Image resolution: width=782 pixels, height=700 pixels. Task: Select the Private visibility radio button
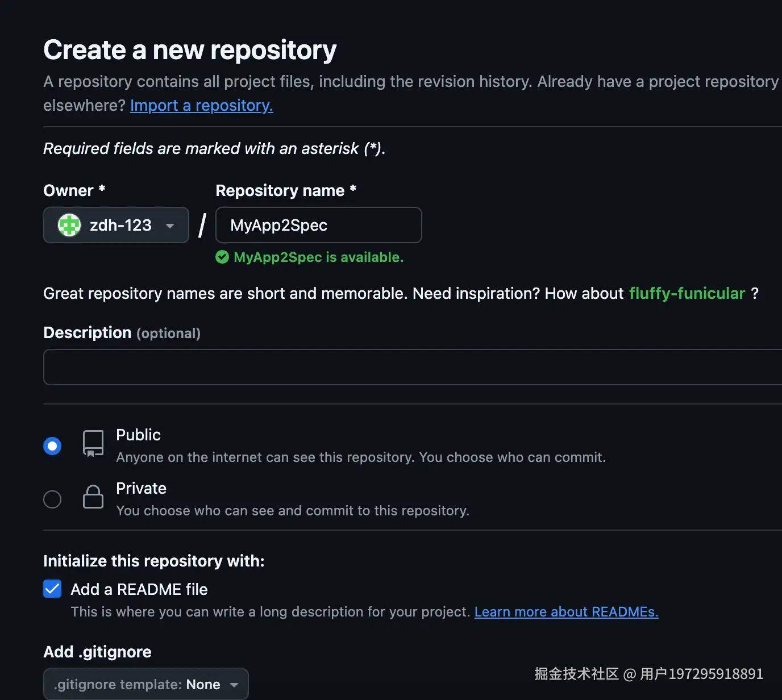52,499
